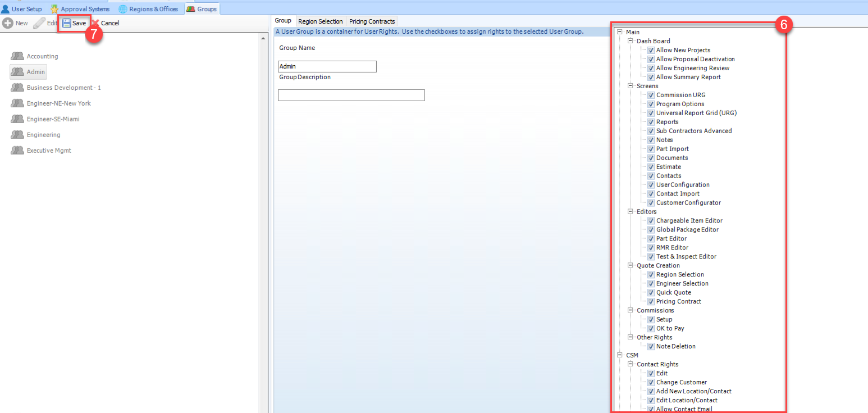Collapse the Commissions node
The width and height of the screenshot is (868, 413).
tap(631, 311)
